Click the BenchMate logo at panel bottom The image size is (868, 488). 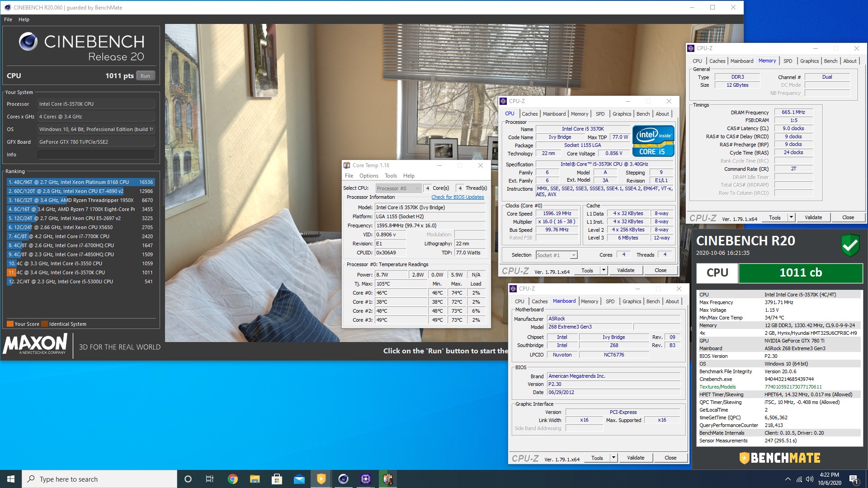pos(780,458)
